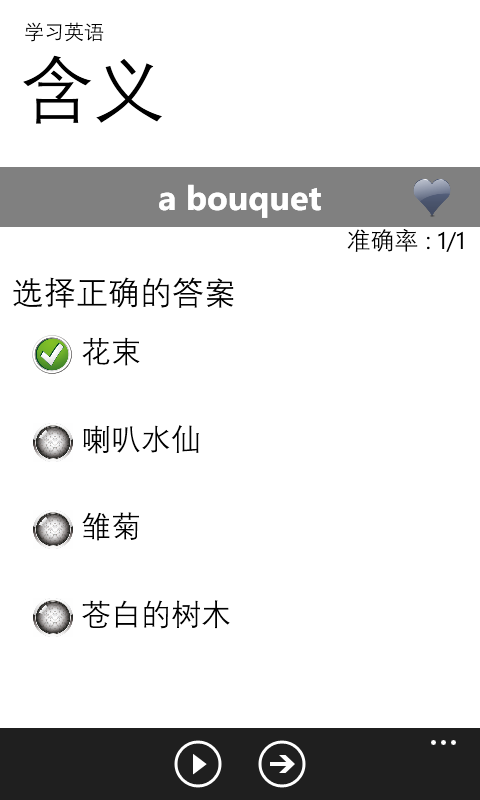Image resolution: width=480 pixels, height=800 pixels.
Task: Click the green checkmark icon
Action: pyautogui.click(x=52, y=354)
